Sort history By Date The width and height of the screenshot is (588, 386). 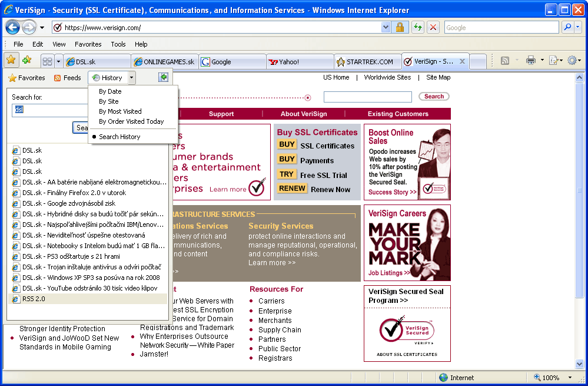(110, 91)
